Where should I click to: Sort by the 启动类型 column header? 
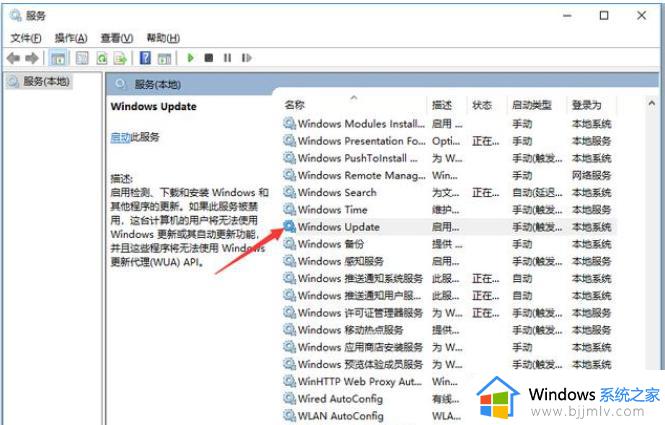point(532,105)
